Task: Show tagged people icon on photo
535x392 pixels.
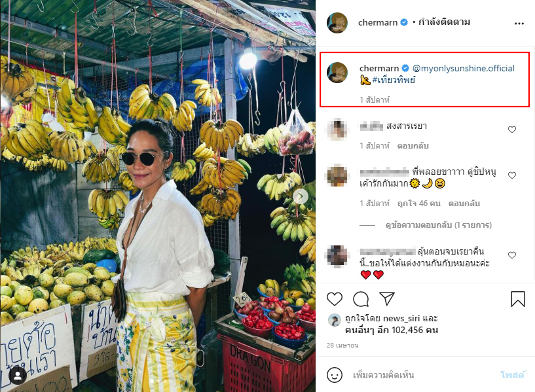Action: click(18, 375)
